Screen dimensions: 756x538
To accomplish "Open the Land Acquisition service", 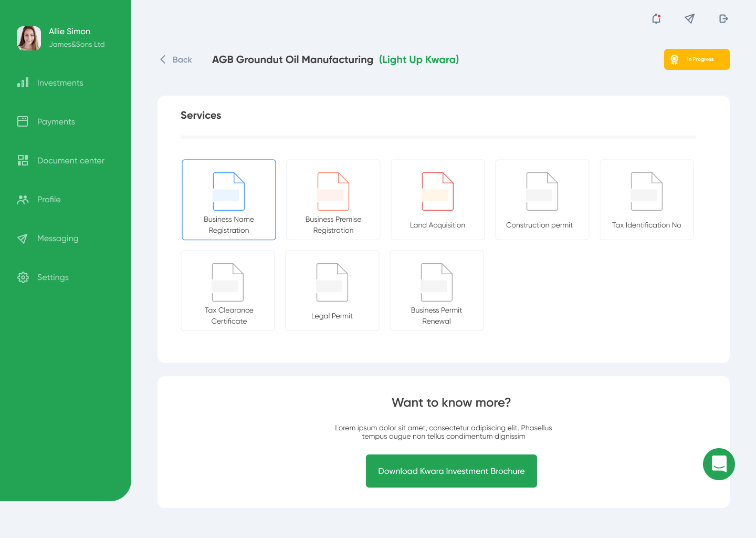I will tap(437, 200).
